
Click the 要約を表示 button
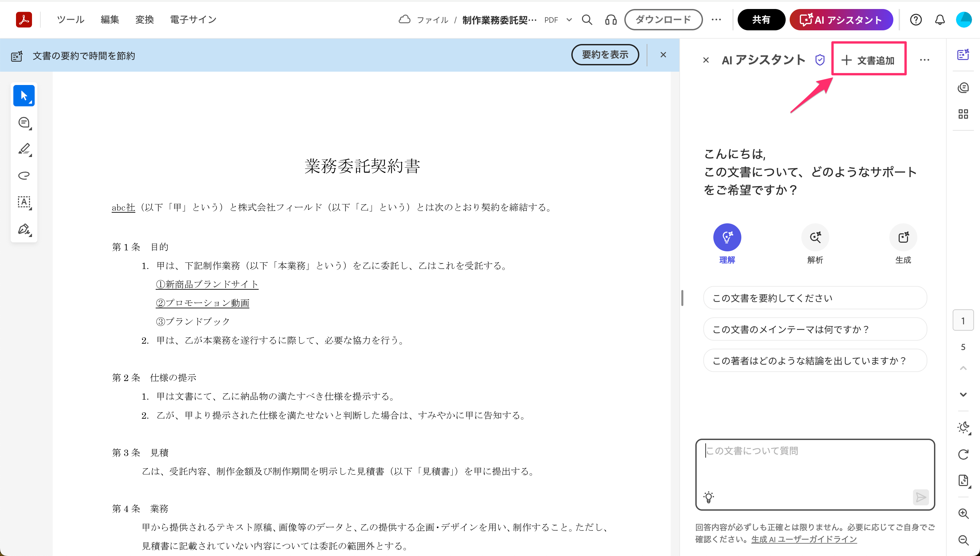pos(605,55)
